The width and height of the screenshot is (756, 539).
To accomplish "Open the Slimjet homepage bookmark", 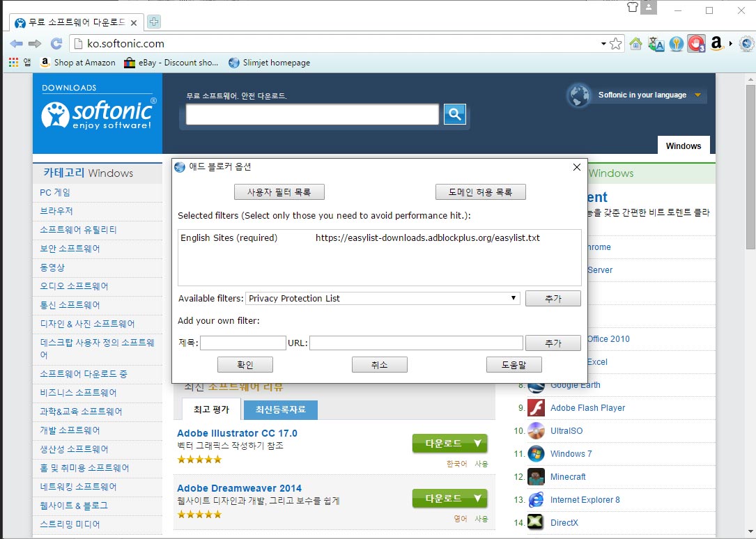I will click(270, 63).
